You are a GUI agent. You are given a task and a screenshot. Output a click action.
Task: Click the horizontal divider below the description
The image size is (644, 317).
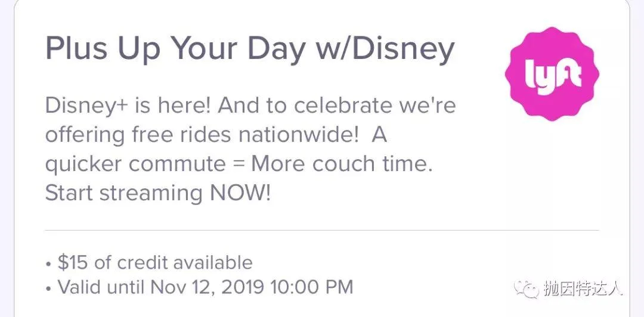(321, 231)
